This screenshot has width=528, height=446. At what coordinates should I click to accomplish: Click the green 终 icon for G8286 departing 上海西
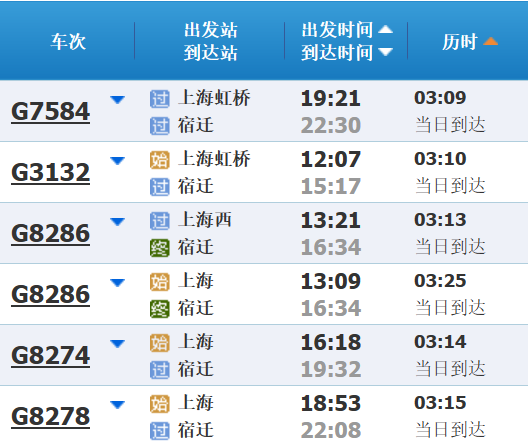pos(160,248)
